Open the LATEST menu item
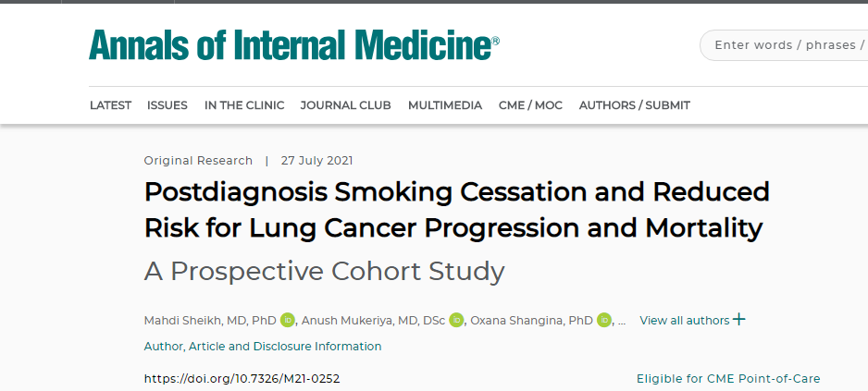The image size is (868, 391). click(x=110, y=105)
